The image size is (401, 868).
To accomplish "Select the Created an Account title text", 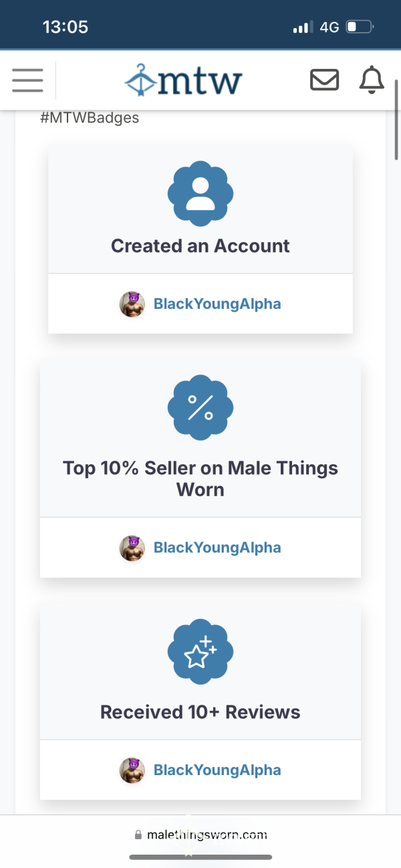I will tap(200, 245).
